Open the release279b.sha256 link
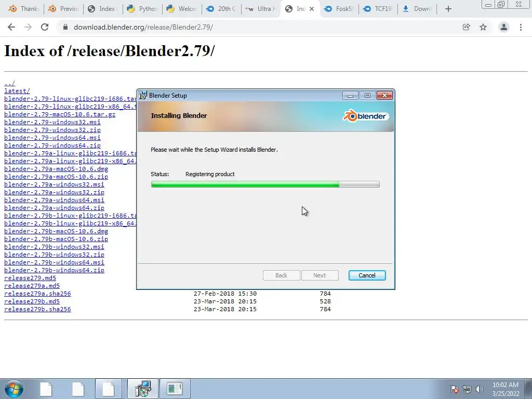 click(37, 310)
